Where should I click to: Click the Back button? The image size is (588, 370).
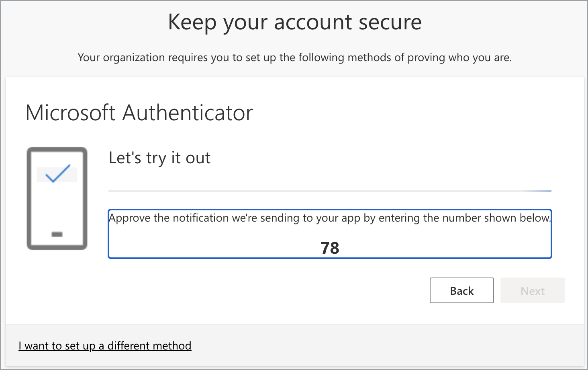pos(461,290)
